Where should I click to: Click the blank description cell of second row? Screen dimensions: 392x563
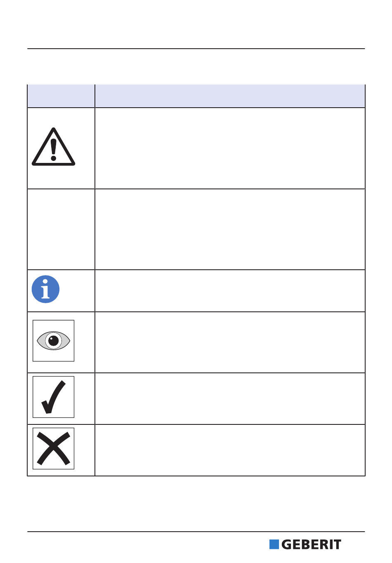coord(230,229)
